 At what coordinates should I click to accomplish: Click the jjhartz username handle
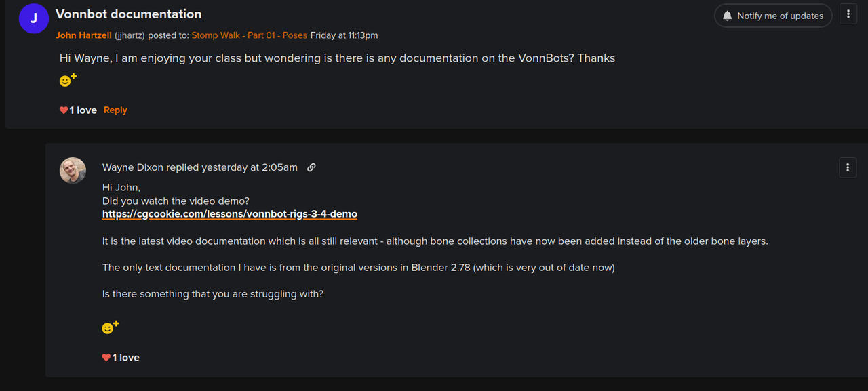click(x=130, y=35)
